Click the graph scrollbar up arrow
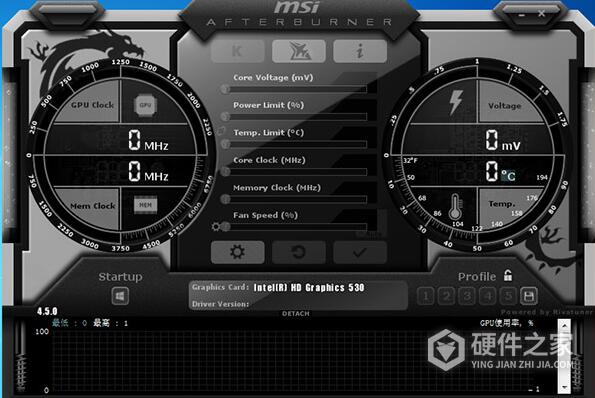The width and height of the screenshot is (595, 398). (564, 326)
